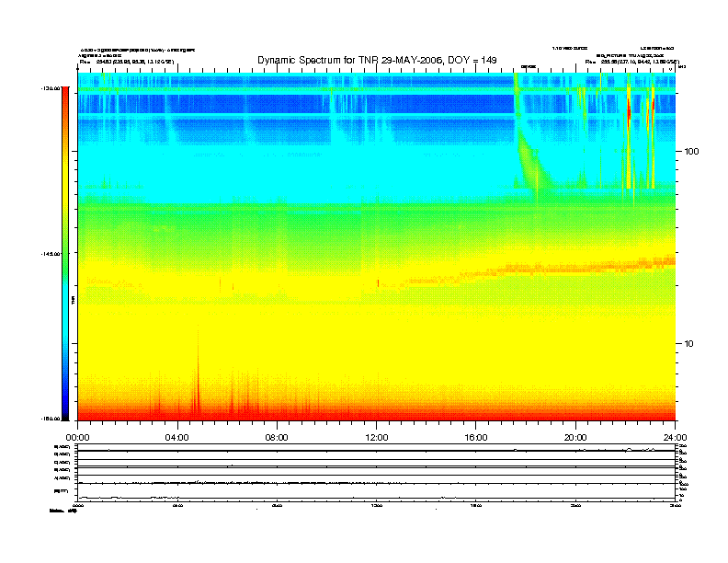Click the 08:00 time axis label
This screenshot has height=563, width=728.
click(x=277, y=438)
